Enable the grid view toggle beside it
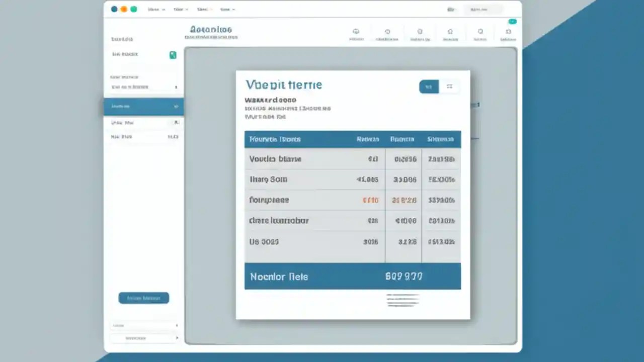This screenshot has height=362, width=644. (449, 86)
